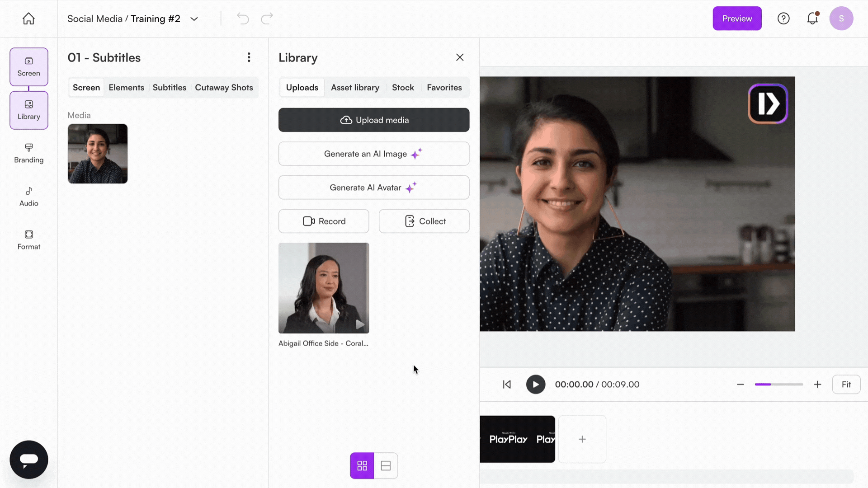Click the Upload media button
The width and height of the screenshot is (868, 488).
coord(373,120)
